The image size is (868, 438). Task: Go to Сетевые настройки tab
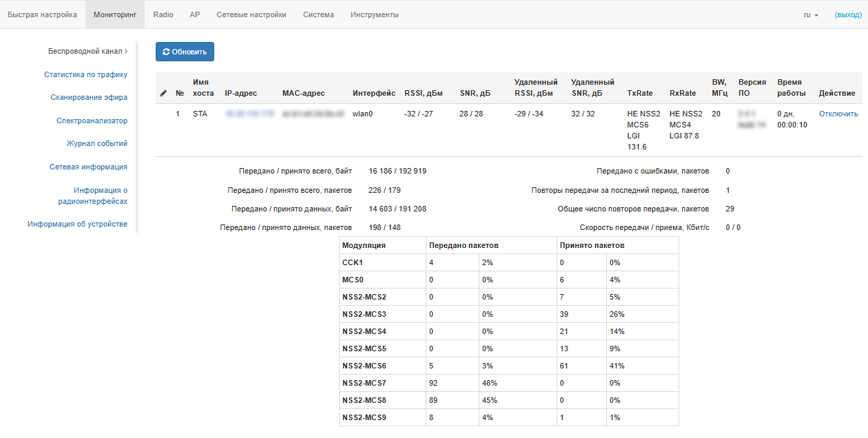pos(251,14)
